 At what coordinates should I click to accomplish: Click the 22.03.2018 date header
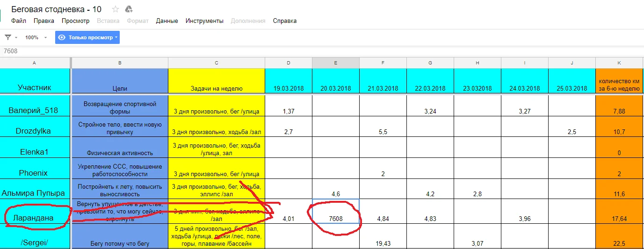(430, 81)
